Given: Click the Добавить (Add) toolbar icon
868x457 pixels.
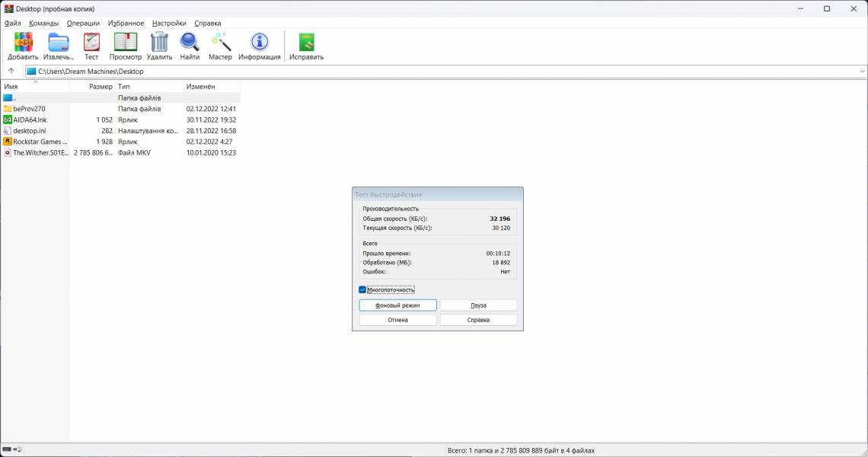Looking at the screenshot, I should (23, 42).
